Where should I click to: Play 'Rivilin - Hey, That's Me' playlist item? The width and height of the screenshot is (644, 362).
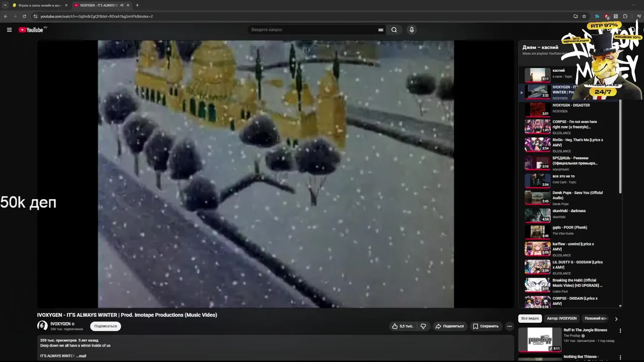tap(569, 145)
